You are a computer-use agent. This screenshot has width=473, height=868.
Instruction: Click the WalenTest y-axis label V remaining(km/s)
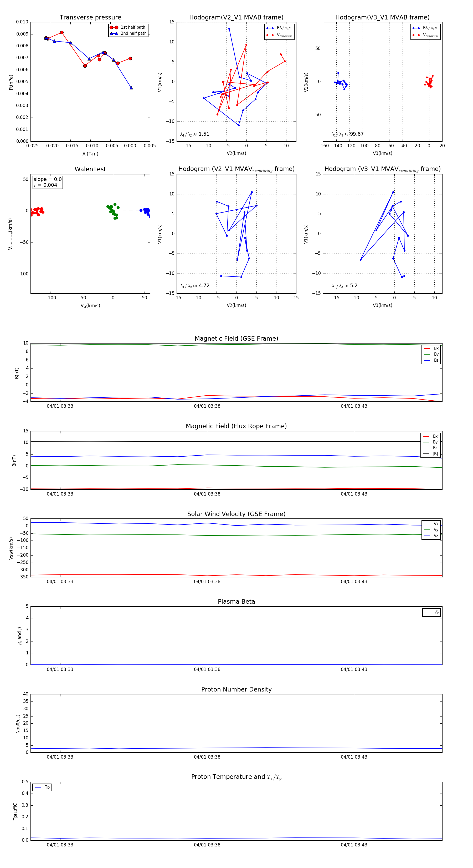[11, 234]
